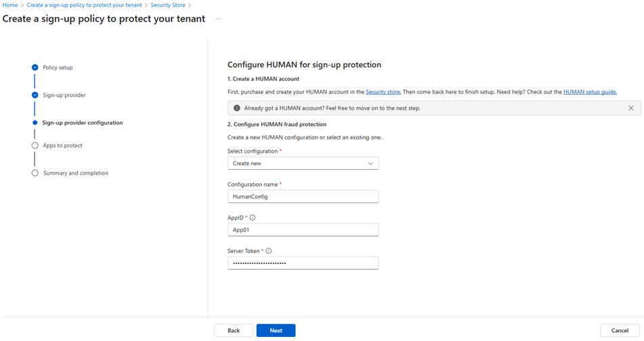Click the Next button
Image resolution: width=644 pixels, height=341 pixels.
pyautogui.click(x=276, y=330)
